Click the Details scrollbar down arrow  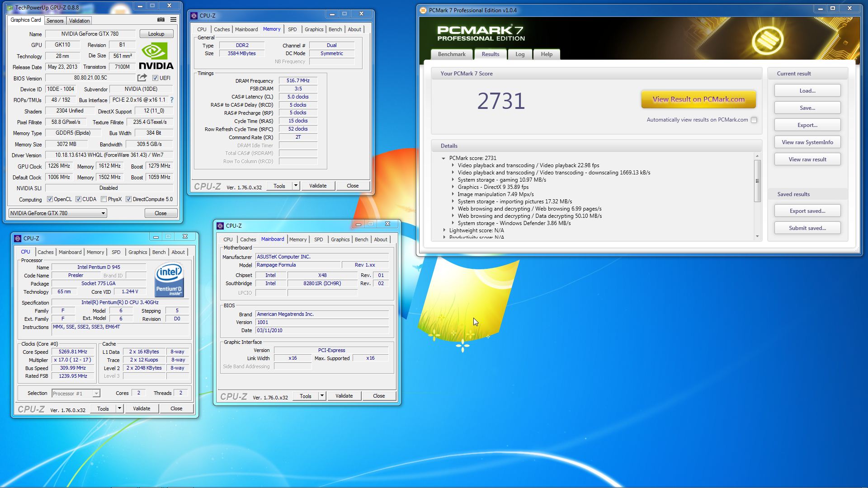point(757,236)
